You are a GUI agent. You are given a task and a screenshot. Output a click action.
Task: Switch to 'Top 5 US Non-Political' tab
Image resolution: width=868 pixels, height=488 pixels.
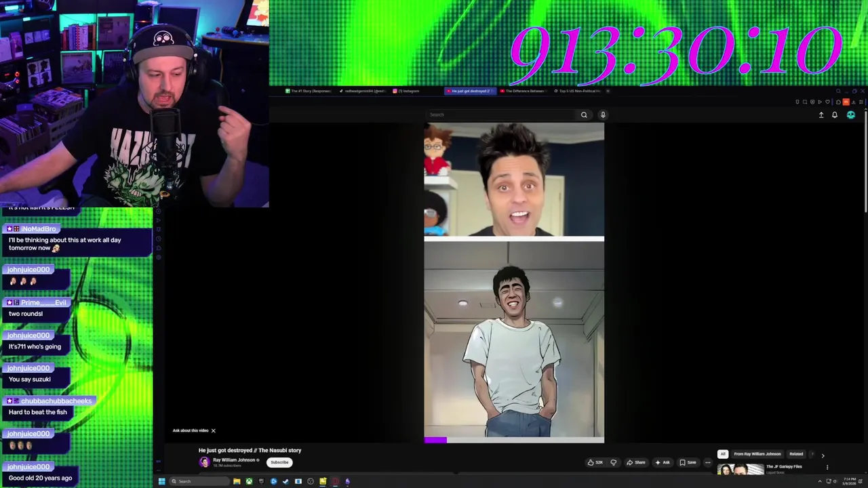click(x=578, y=91)
